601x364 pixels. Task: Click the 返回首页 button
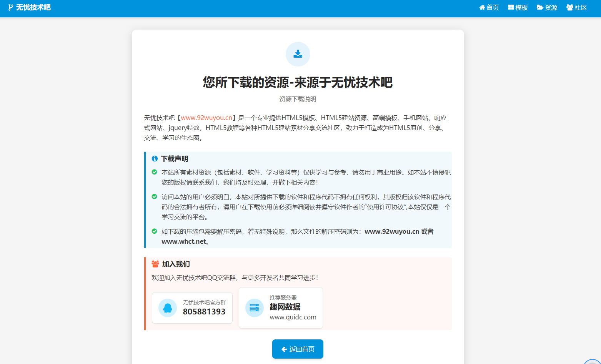tap(298, 349)
